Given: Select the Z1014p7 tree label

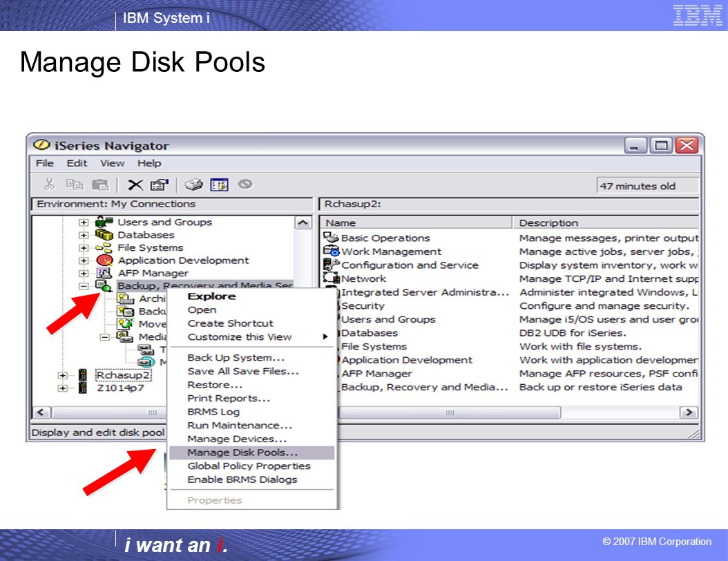Looking at the screenshot, I should (x=120, y=388).
